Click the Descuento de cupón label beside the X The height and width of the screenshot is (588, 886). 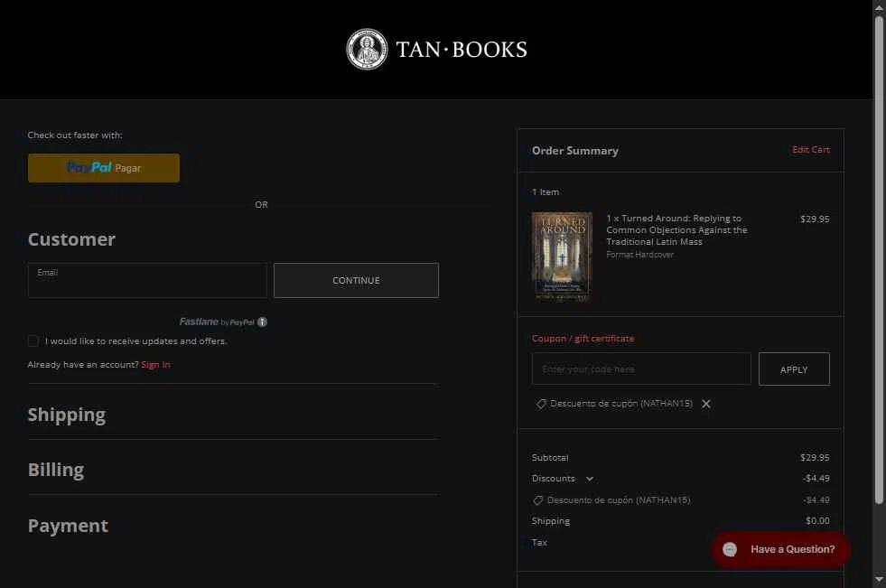(x=621, y=404)
